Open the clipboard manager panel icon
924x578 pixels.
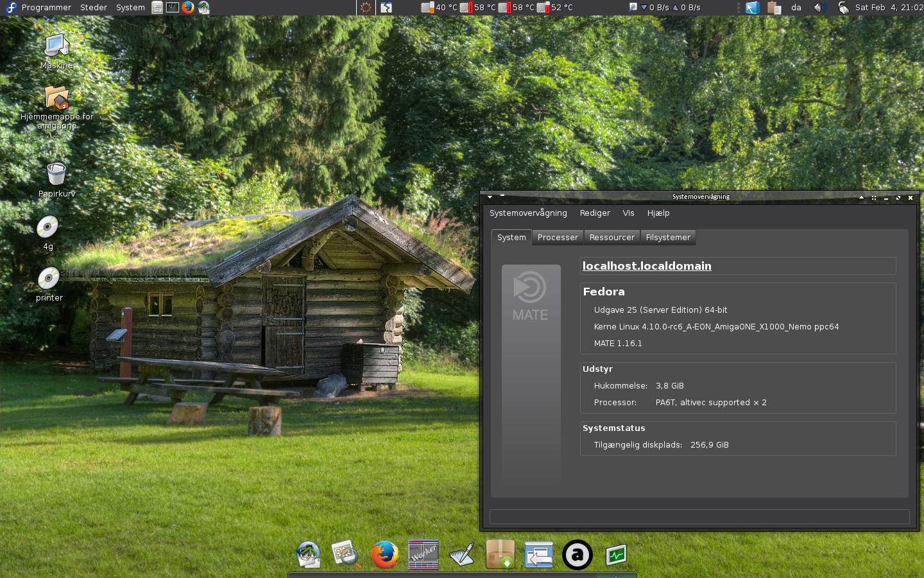coord(774,8)
